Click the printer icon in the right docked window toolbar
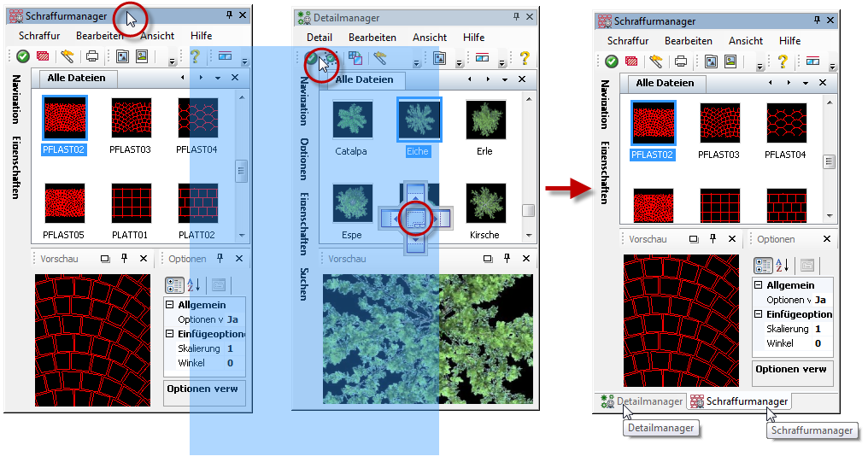 click(681, 61)
